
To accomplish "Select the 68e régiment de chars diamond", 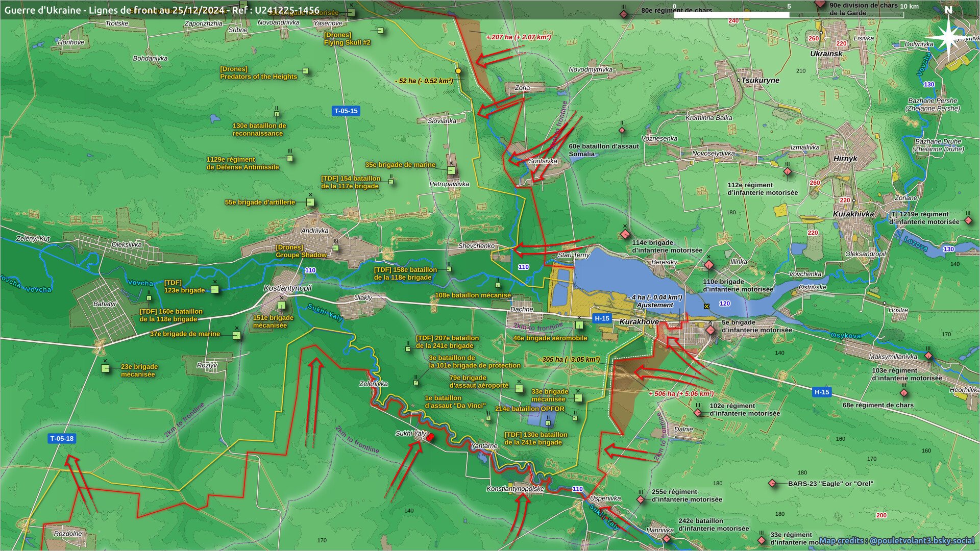I will tap(904, 393).
